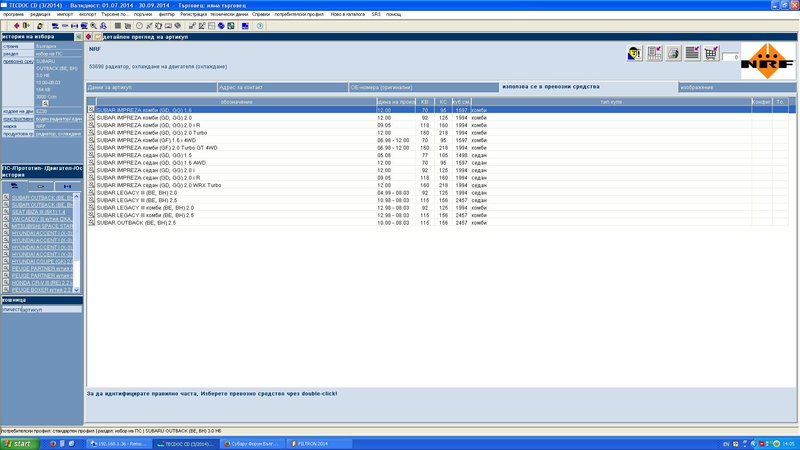Image resolution: width=800 pixels, height=450 pixels.
Task: Click row icon for IMPREZA 2.0 WRX Turbo
Action: (91, 185)
